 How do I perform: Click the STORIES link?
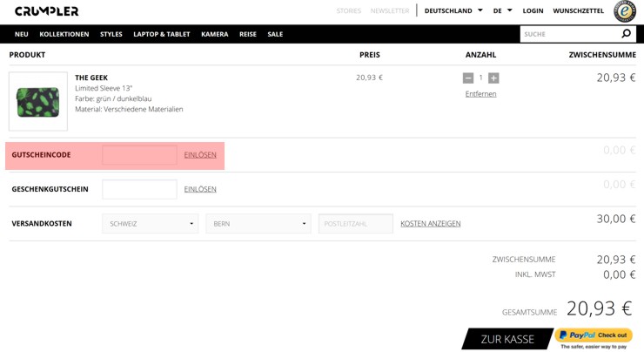[x=349, y=10]
